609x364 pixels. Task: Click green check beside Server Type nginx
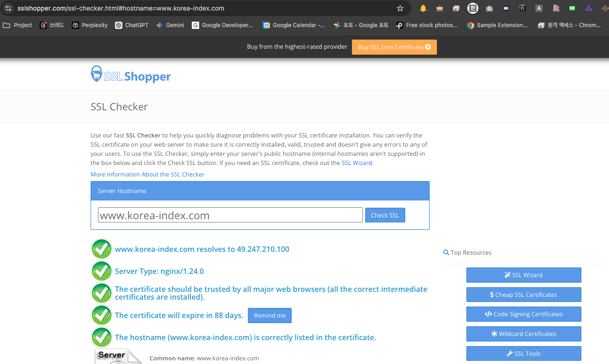coord(102,272)
